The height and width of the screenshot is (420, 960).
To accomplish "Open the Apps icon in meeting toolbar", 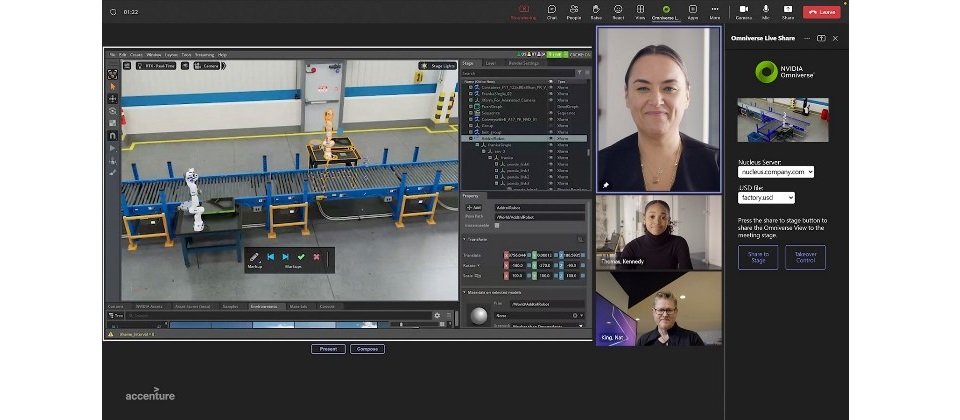I will pyautogui.click(x=692, y=10).
